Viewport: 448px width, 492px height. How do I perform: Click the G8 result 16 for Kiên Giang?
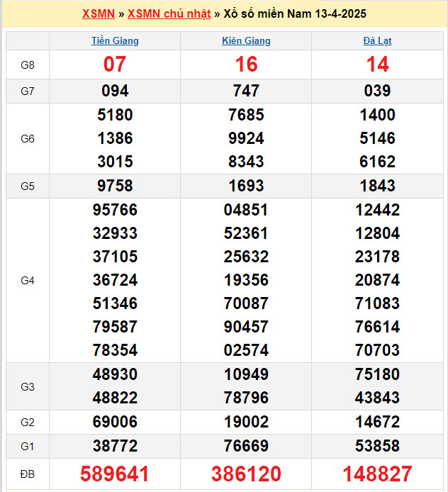click(x=246, y=65)
